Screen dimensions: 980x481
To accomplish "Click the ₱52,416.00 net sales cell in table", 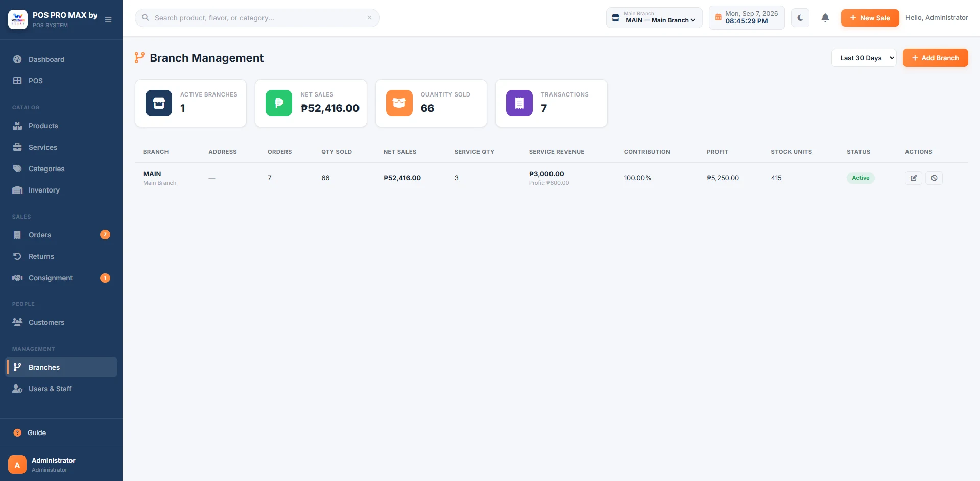I will pos(402,178).
